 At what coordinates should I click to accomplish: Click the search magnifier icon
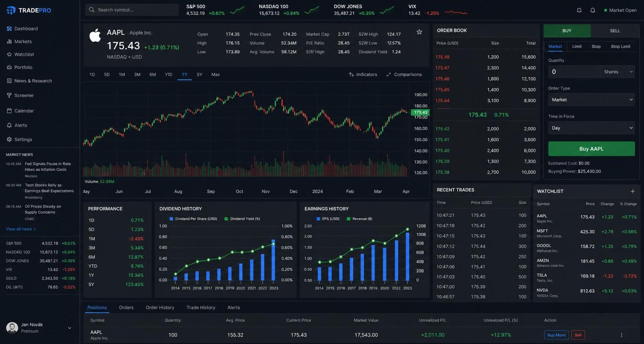(92, 10)
